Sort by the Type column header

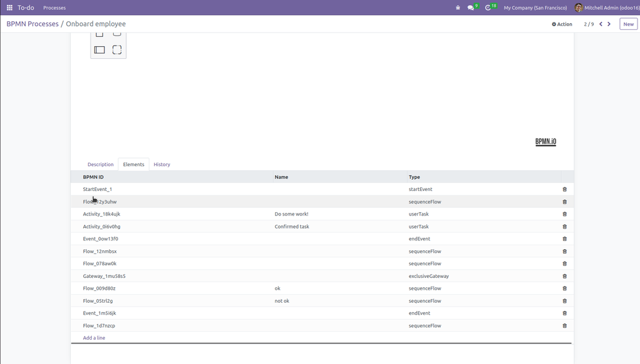414,177
